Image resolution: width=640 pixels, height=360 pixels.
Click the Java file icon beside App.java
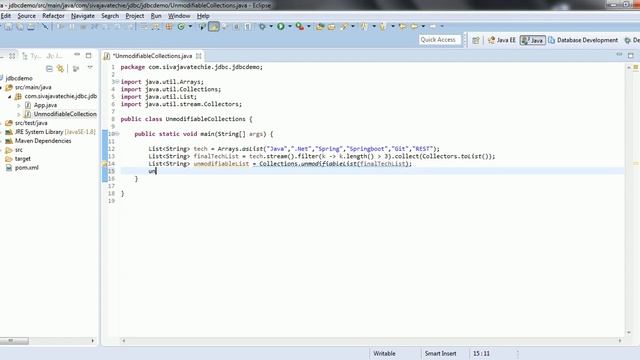click(x=28, y=105)
